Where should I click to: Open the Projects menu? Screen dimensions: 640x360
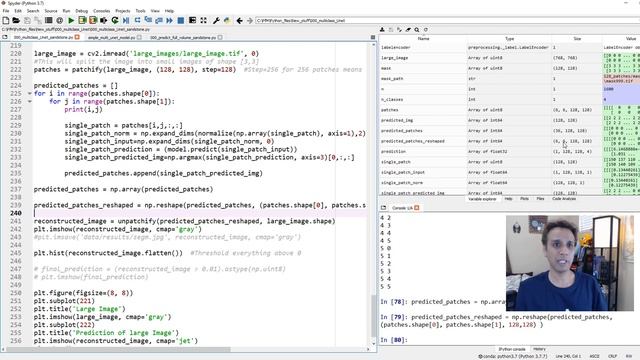coord(123,11)
